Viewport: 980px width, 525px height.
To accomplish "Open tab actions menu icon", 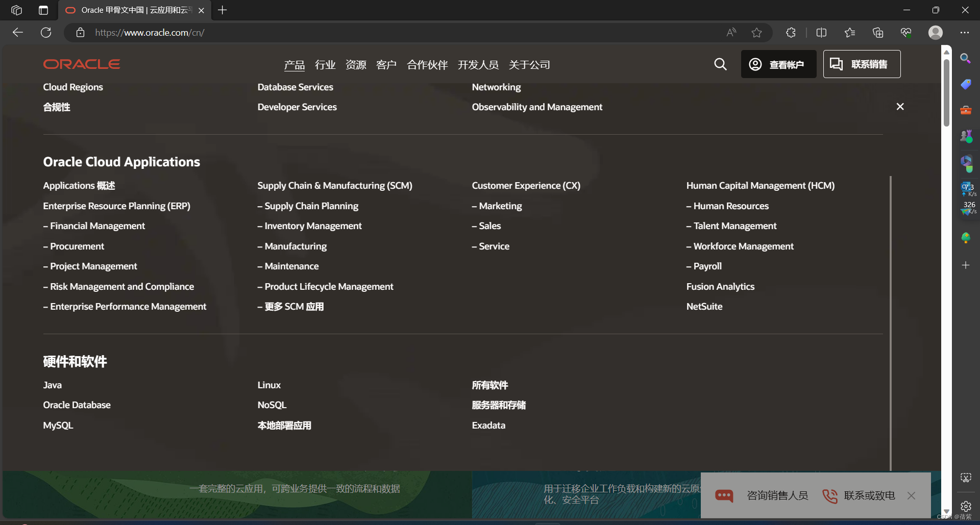I will coord(43,10).
